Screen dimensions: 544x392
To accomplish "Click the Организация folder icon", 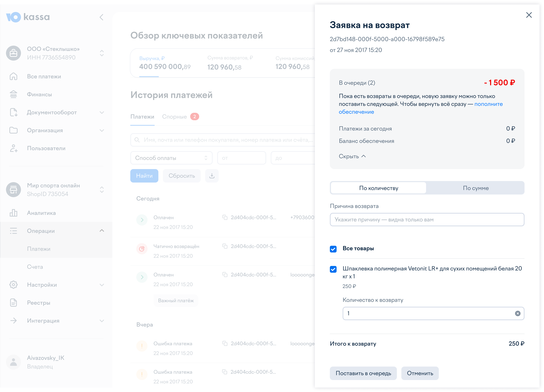I will (x=13, y=130).
